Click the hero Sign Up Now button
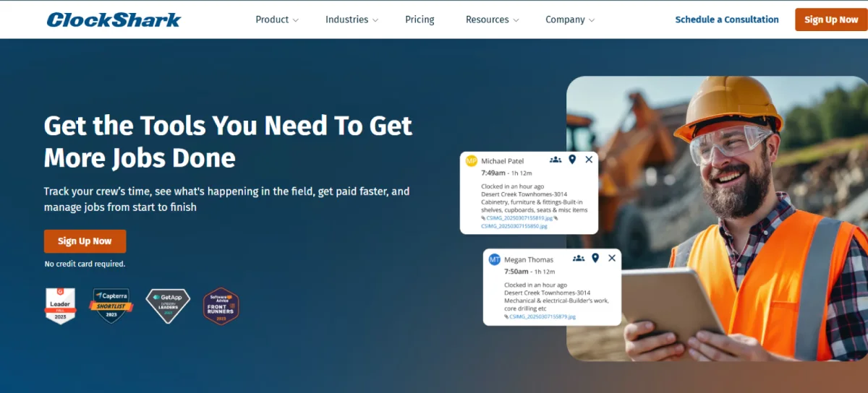 click(85, 241)
